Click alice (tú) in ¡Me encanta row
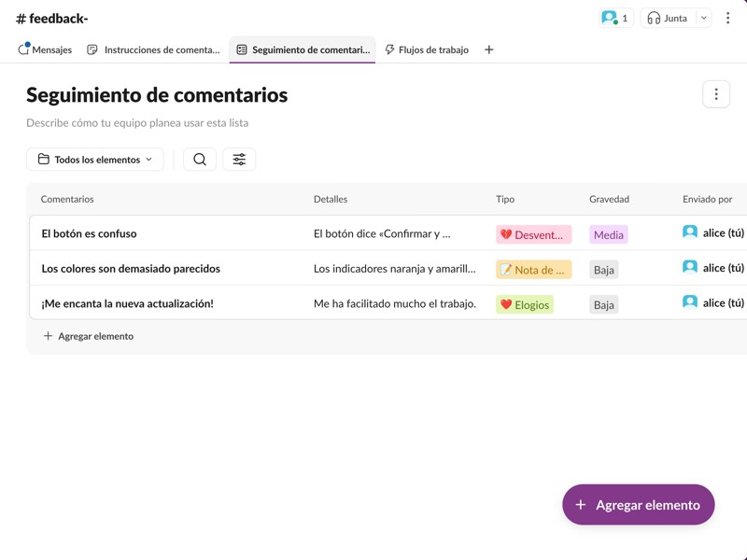 click(x=713, y=302)
